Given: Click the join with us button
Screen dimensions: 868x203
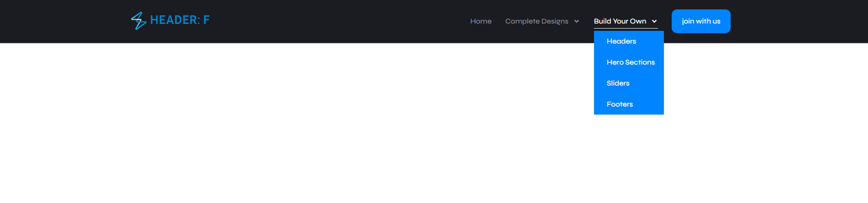Looking at the screenshot, I should click(x=701, y=21).
